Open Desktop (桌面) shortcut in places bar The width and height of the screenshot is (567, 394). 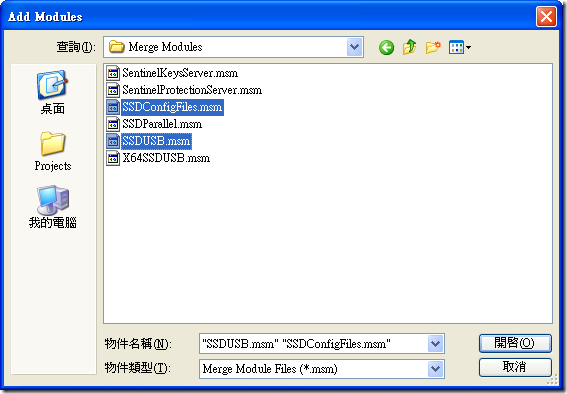click(52, 93)
